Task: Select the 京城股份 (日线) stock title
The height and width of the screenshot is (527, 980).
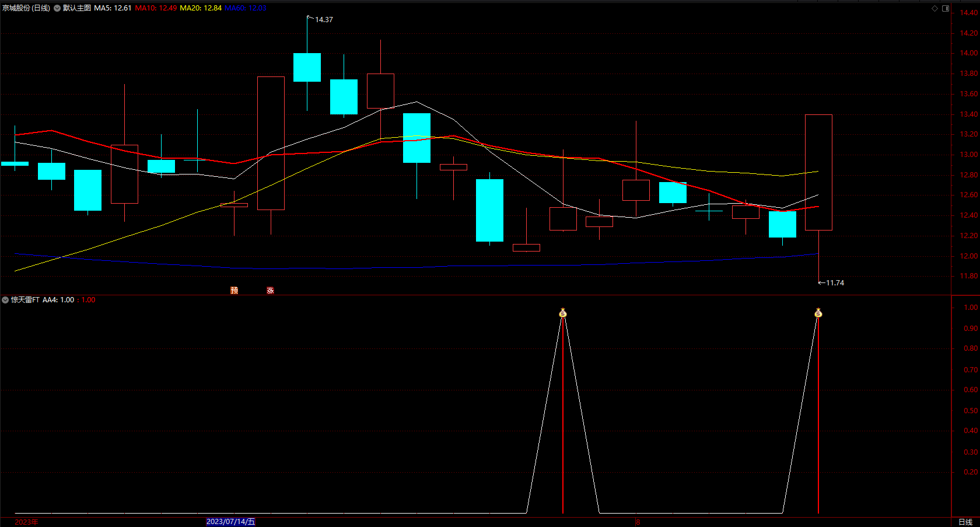Action: (x=26, y=8)
